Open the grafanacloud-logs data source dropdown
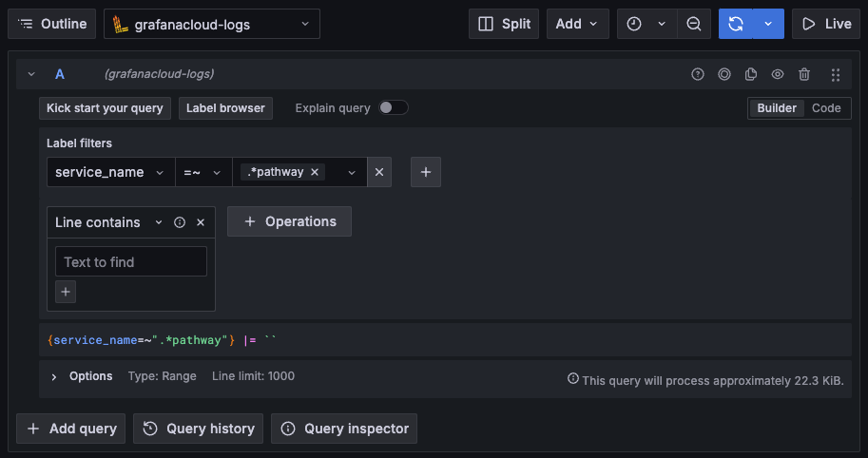 (x=211, y=24)
